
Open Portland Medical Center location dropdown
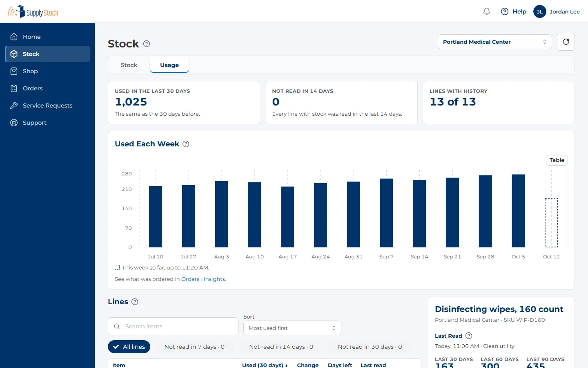coord(494,42)
